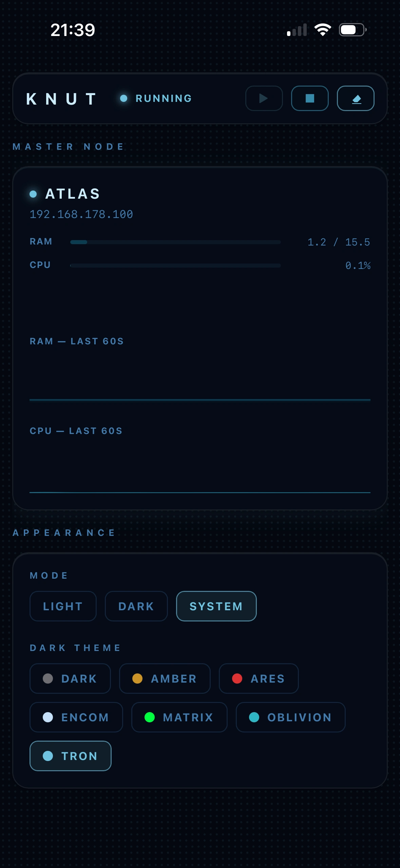Select the plain DARK dark theme option
400x868 pixels.
70,678
